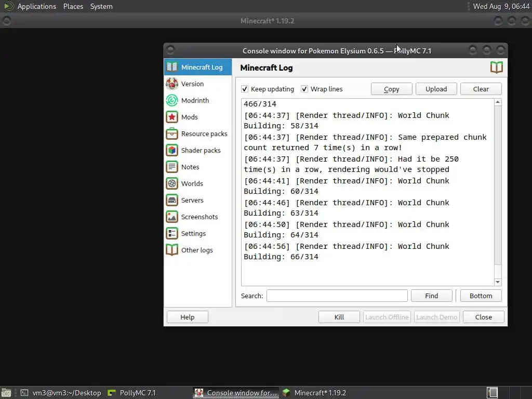The image size is (532, 399).
Task: Toggle the Keep updating checkbox
Action: coord(245,89)
